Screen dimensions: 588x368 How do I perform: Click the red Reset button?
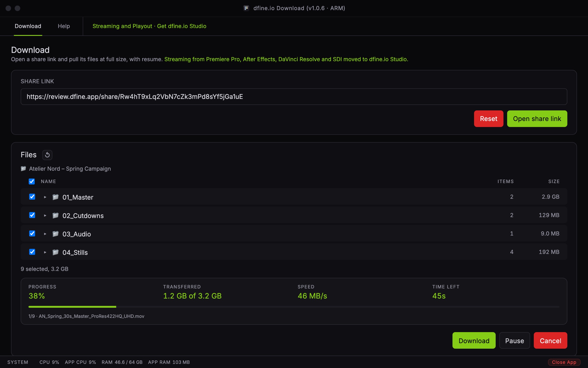tap(489, 119)
